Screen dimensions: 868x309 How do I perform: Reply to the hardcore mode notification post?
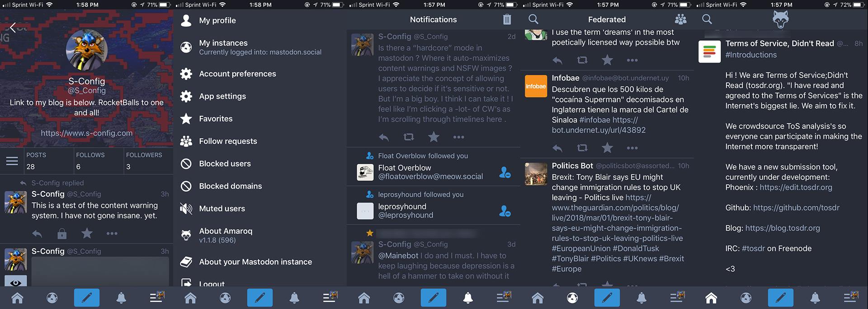coord(384,137)
